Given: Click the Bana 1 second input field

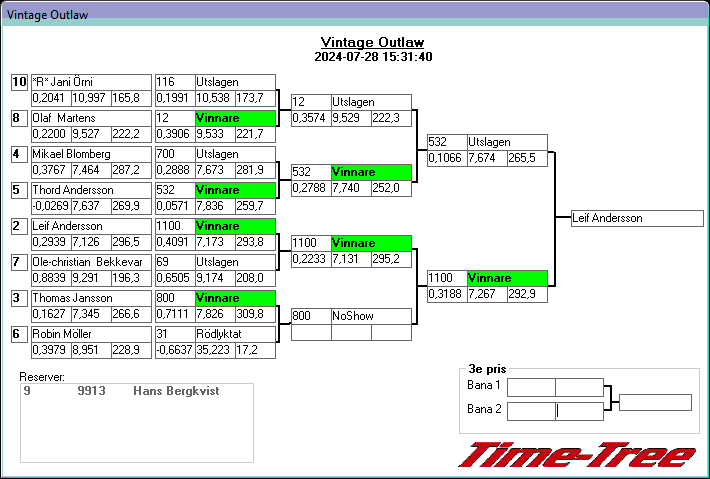Looking at the screenshot, I should pyautogui.click(x=580, y=388).
